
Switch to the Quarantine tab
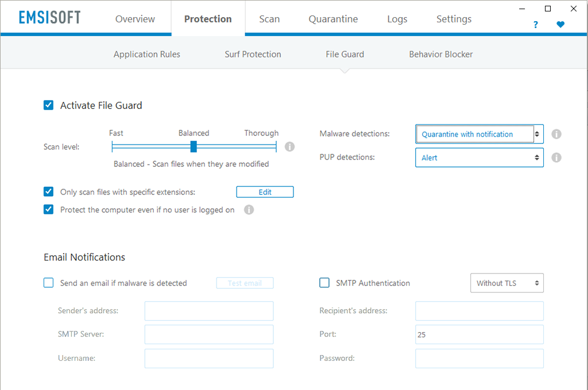[333, 19]
